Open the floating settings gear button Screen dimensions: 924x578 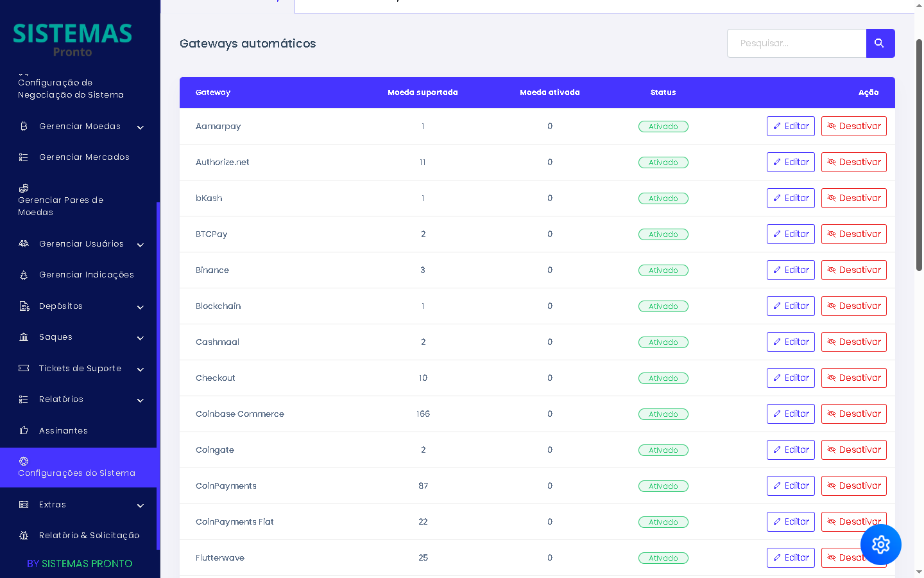(x=880, y=545)
